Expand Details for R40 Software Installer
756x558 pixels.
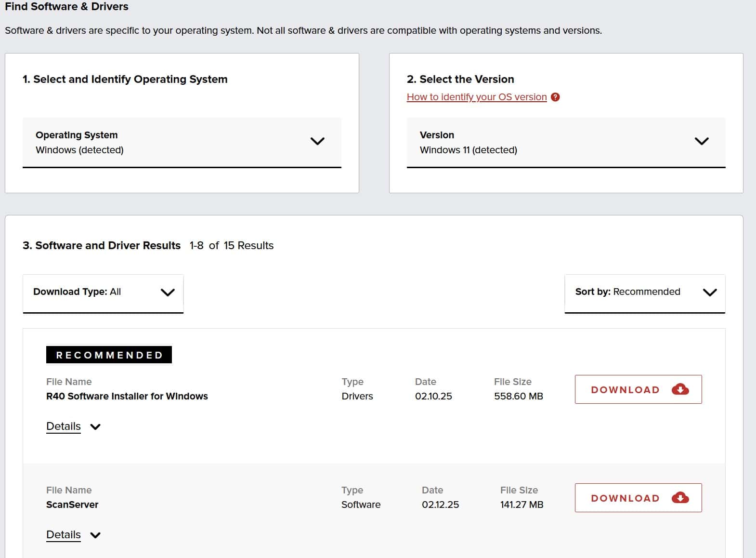click(x=64, y=426)
